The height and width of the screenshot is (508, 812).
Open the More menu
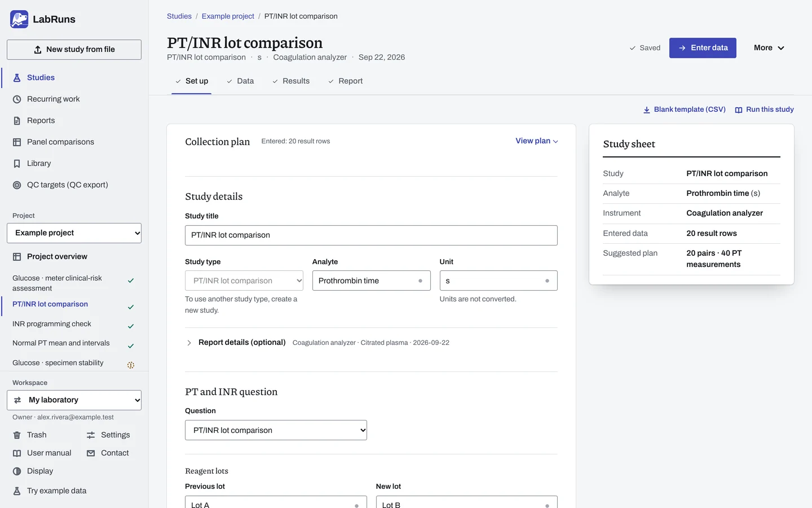pyautogui.click(x=769, y=48)
